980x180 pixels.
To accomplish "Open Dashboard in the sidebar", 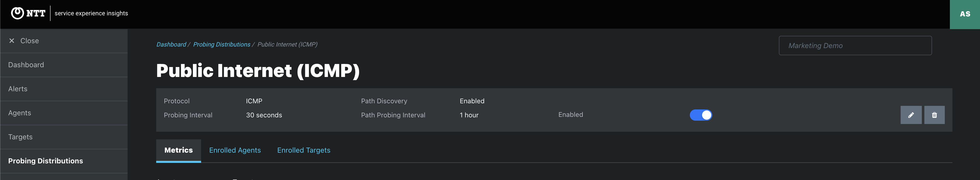I will click(x=26, y=65).
